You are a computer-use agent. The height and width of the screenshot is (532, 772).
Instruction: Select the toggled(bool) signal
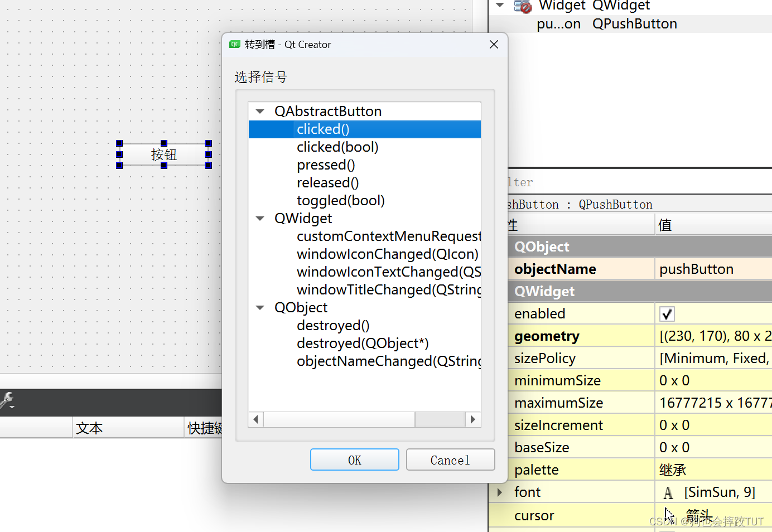[341, 201]
